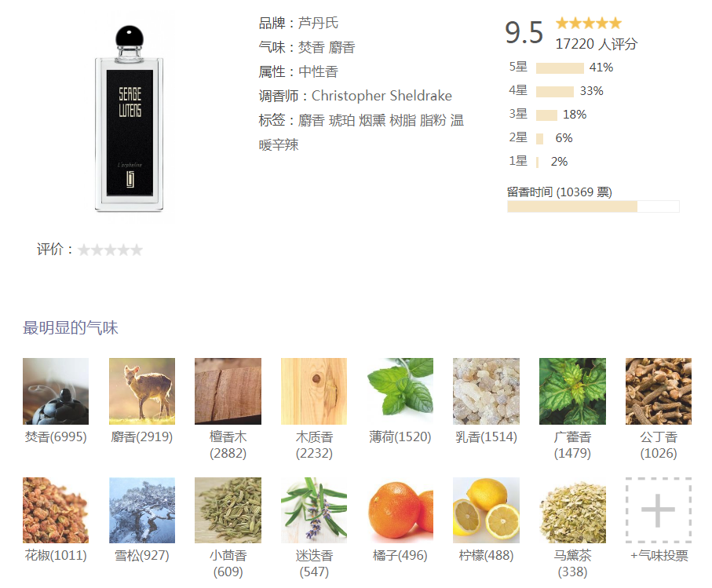Click the 焚香 incense scent icon
This screenshot has height=588, width=712.
tap(56, 391)
